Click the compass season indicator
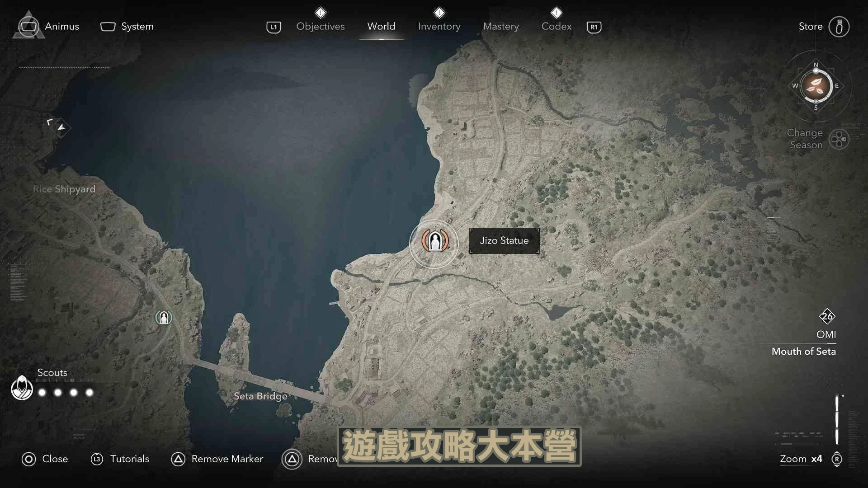Screen dimensions: 868x488 [816, 86]
